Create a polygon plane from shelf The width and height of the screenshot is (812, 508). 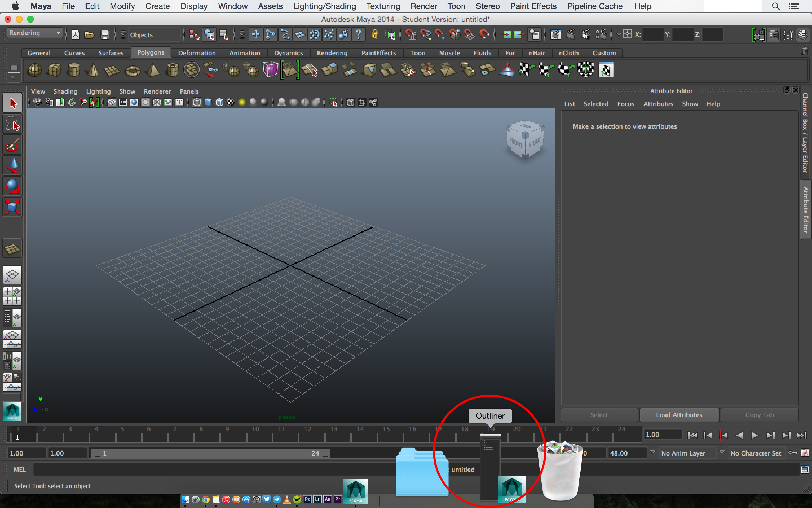[x=112, y=70]
